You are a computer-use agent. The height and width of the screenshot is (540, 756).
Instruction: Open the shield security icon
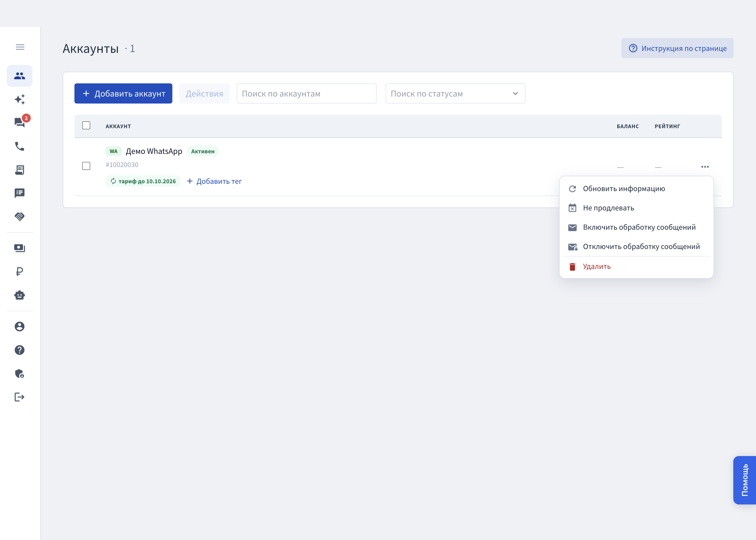click(x=20, y=374)
